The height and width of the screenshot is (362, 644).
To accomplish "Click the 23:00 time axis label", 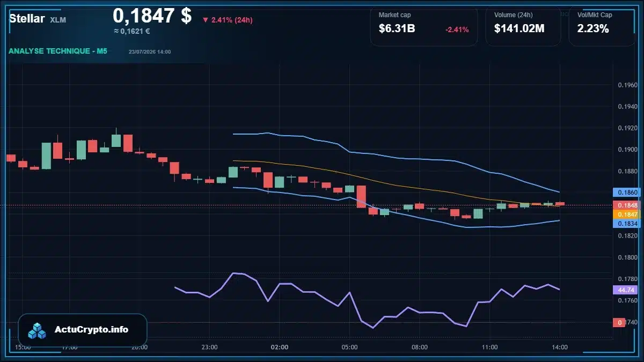I will tap(209, 347).
